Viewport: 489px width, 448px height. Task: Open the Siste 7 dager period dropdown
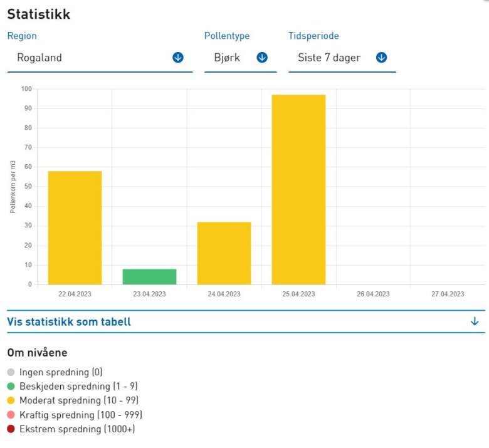point(330,58)
